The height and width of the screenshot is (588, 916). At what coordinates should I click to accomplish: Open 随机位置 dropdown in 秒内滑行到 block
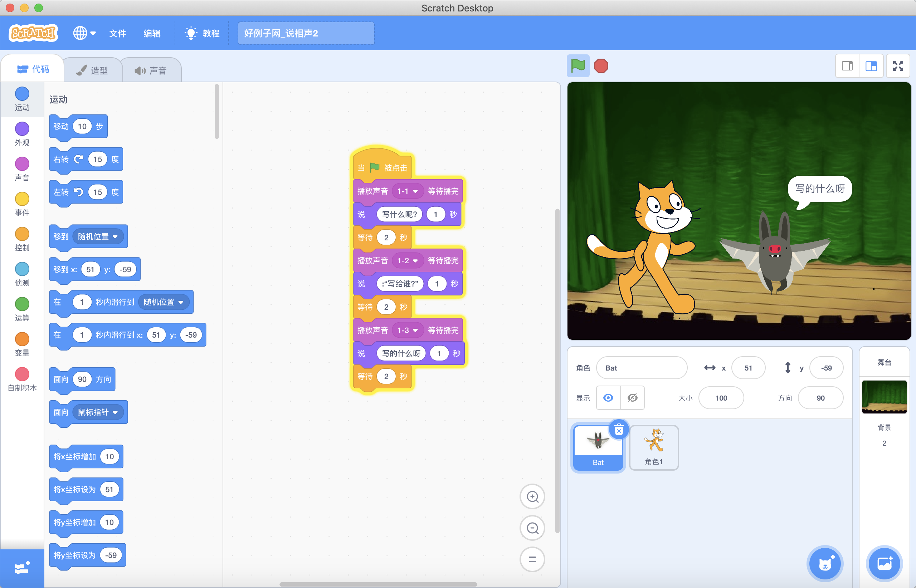pyautogui.click(x=164, y=302)
